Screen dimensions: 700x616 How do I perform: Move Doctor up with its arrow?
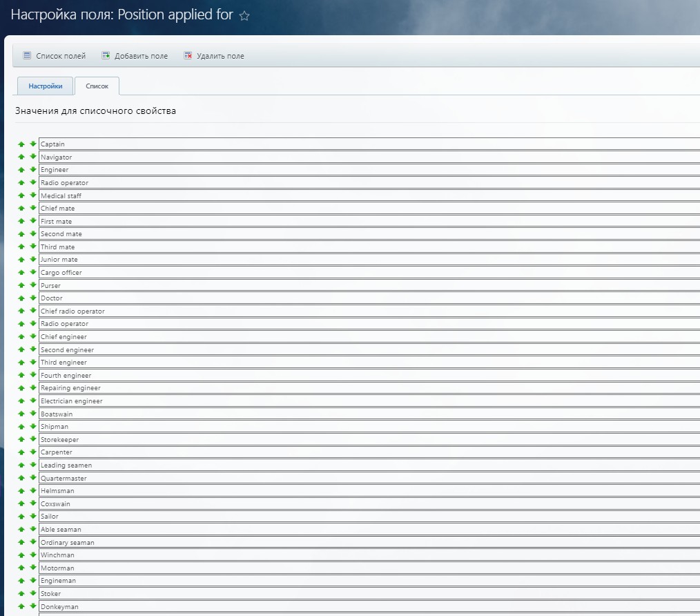point(21,298)
